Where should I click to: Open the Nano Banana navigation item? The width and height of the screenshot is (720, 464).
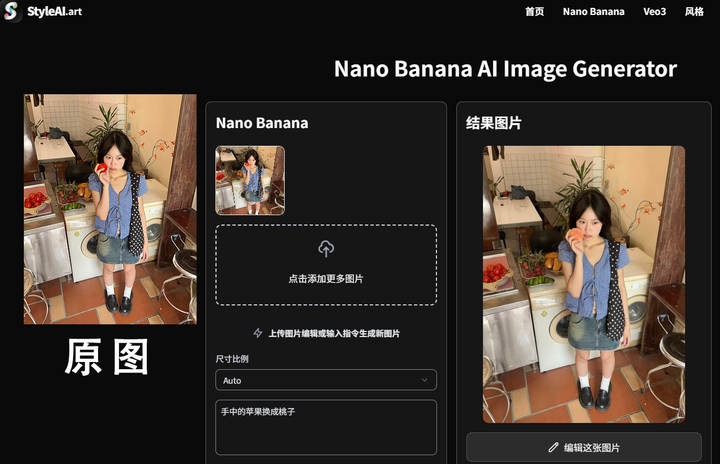click(x=593, y=11)
